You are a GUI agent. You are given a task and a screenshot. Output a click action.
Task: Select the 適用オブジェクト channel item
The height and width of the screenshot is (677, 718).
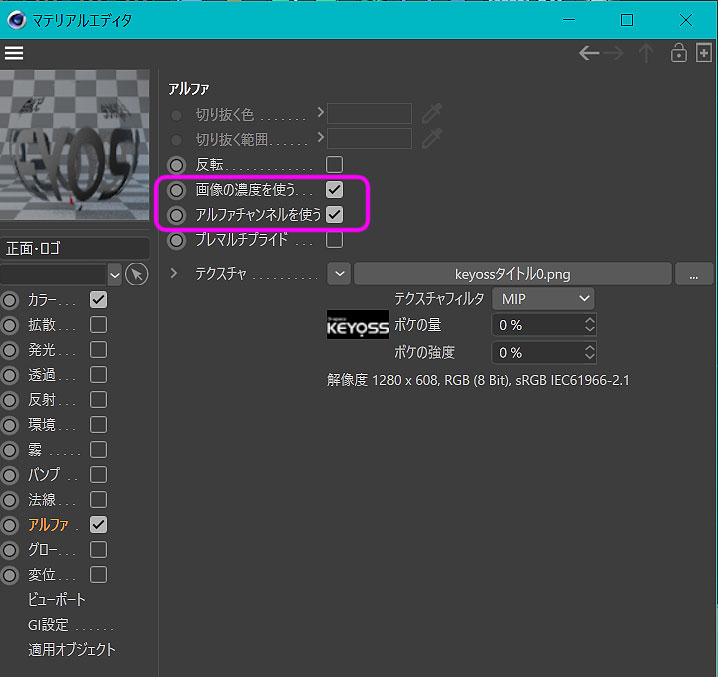click(72, 649)
